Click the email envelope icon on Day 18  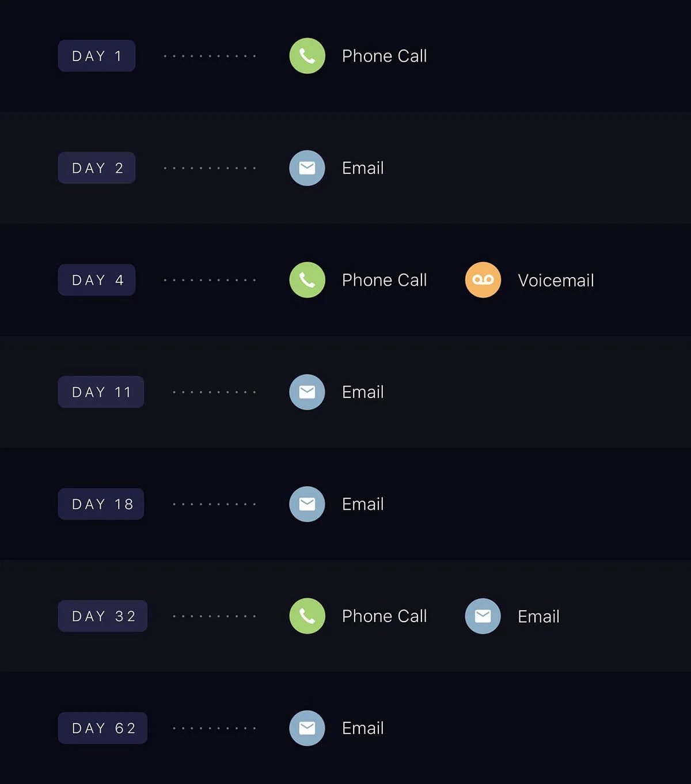point(307,504)
